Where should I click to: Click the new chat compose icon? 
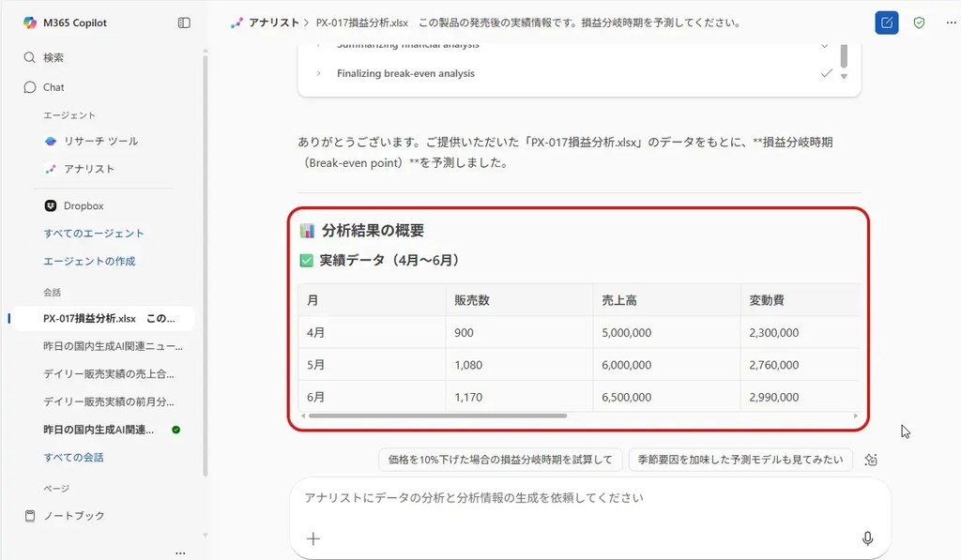tap(886, 23)
